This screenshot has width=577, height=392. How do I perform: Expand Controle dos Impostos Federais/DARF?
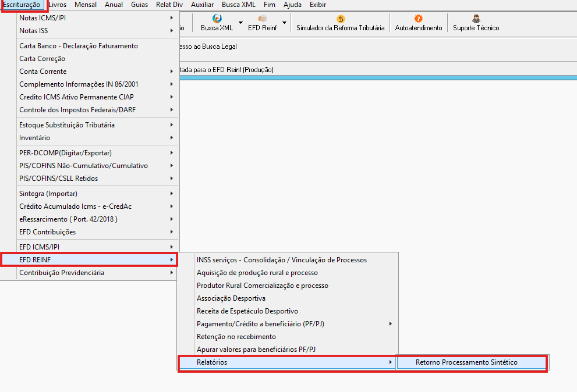pyautogui.click(x=97, y=110)
